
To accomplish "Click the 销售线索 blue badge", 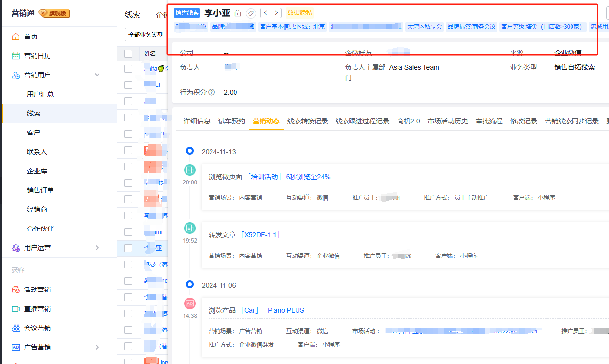I will (187, 13).
